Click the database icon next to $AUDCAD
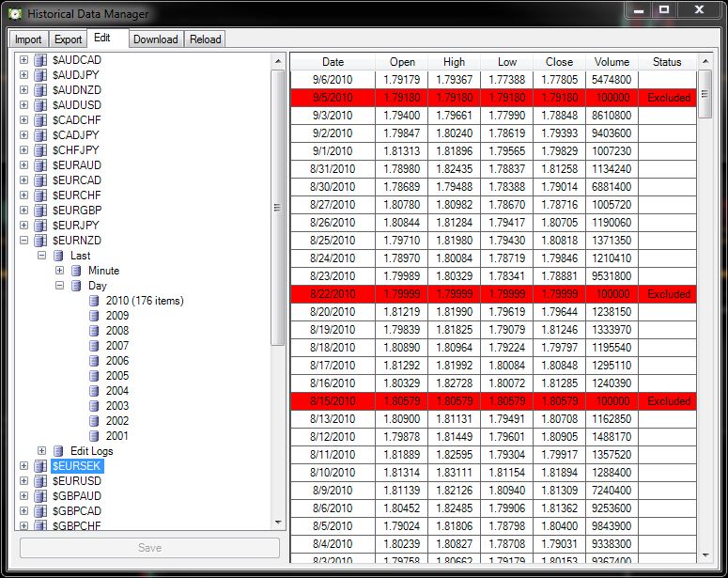This screenshot has width=728, height=578. click(40, 60)
